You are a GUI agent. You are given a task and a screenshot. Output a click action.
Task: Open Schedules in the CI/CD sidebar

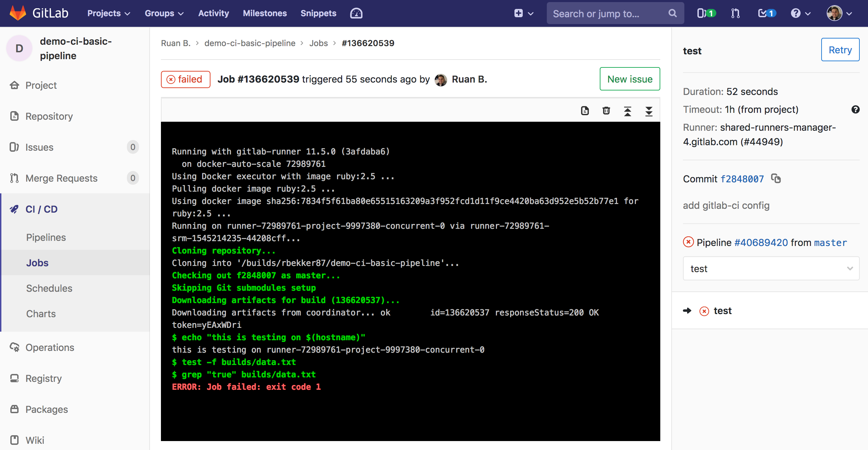click(x=49, y=288)
